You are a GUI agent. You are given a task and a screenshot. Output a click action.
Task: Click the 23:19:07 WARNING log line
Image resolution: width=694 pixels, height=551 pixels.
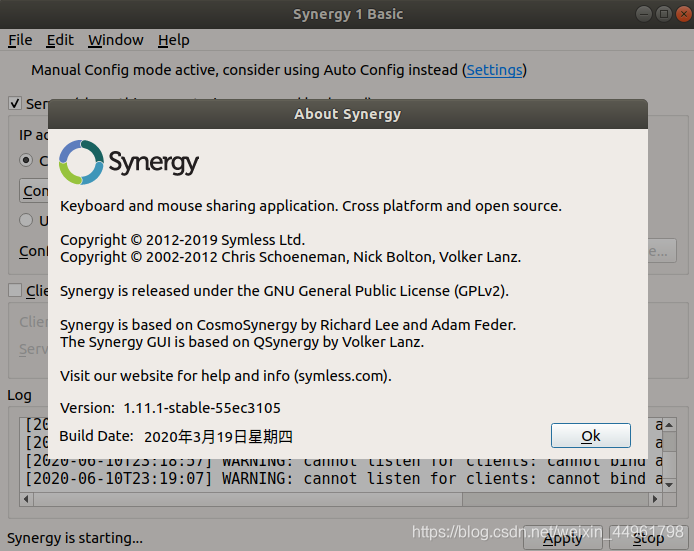pos(342,478)
